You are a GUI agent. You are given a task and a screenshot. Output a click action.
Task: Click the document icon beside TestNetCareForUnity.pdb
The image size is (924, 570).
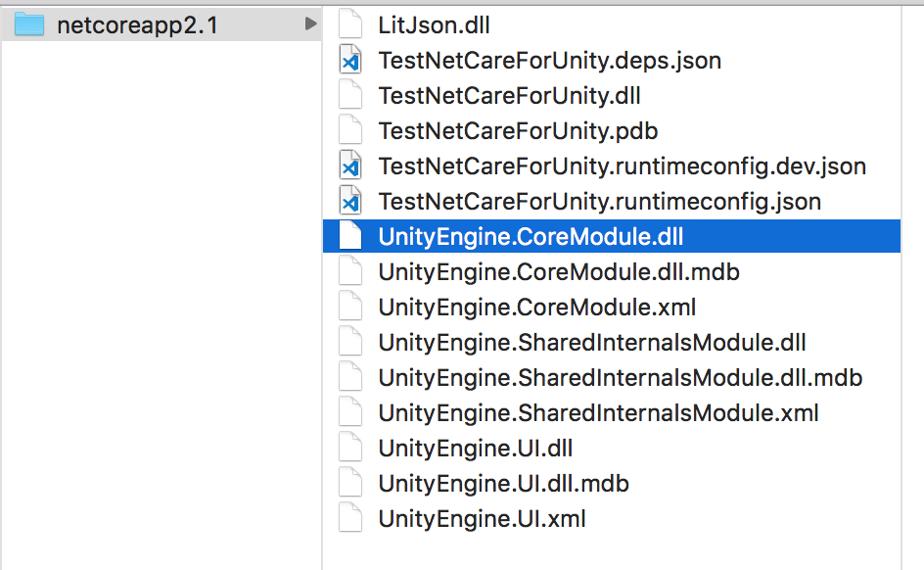350,130
